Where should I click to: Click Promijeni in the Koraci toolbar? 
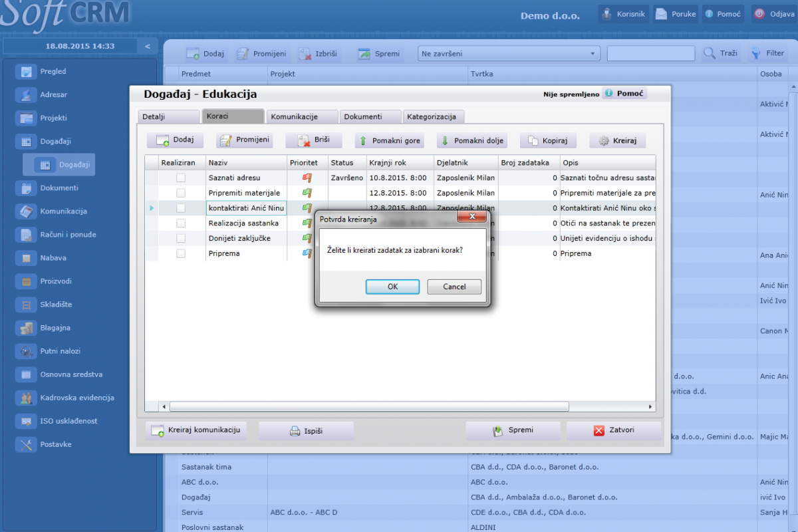click(x=244, y=140)
